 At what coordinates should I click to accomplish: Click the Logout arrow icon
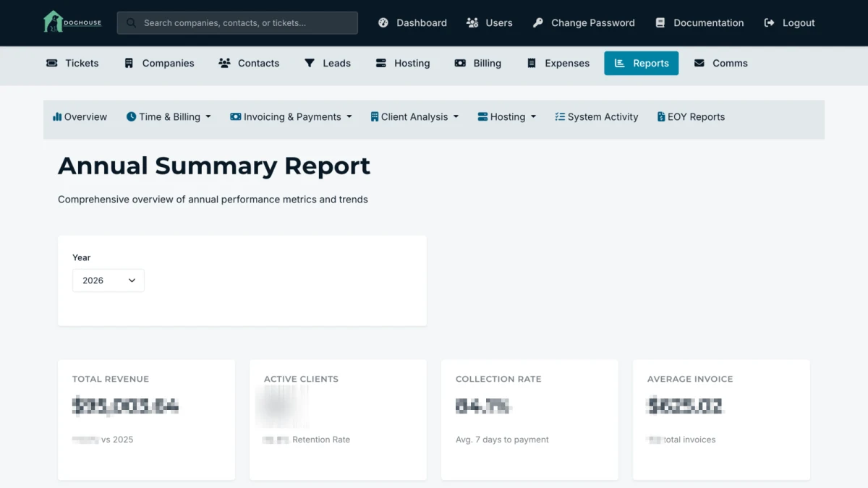770,23
